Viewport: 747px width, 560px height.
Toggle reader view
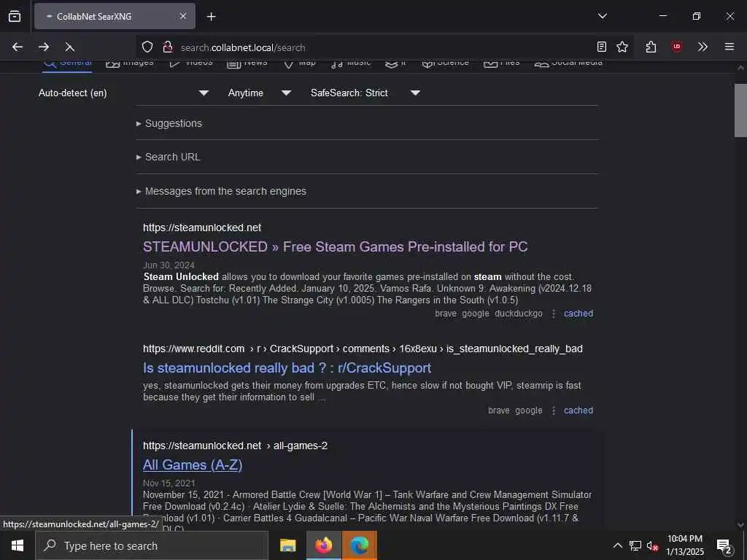pyautogui.click(x=602, y=47)
